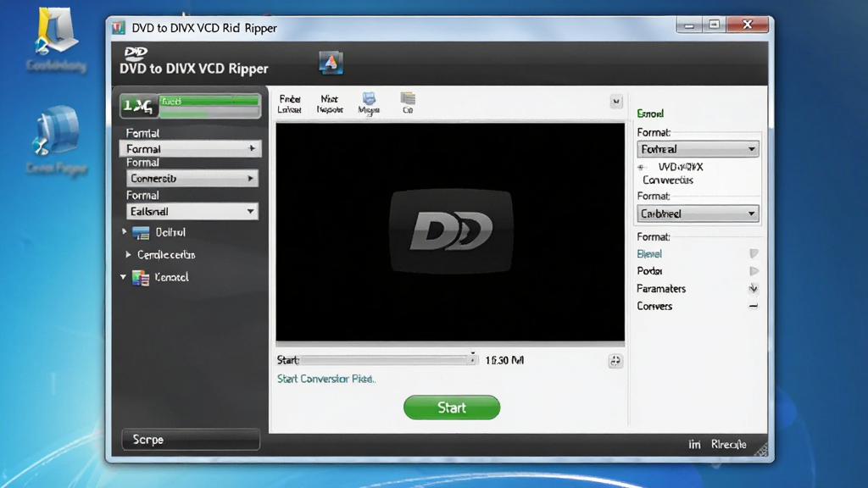Click the Cenatel item icon
868x488 pixels.
(141, 278)
